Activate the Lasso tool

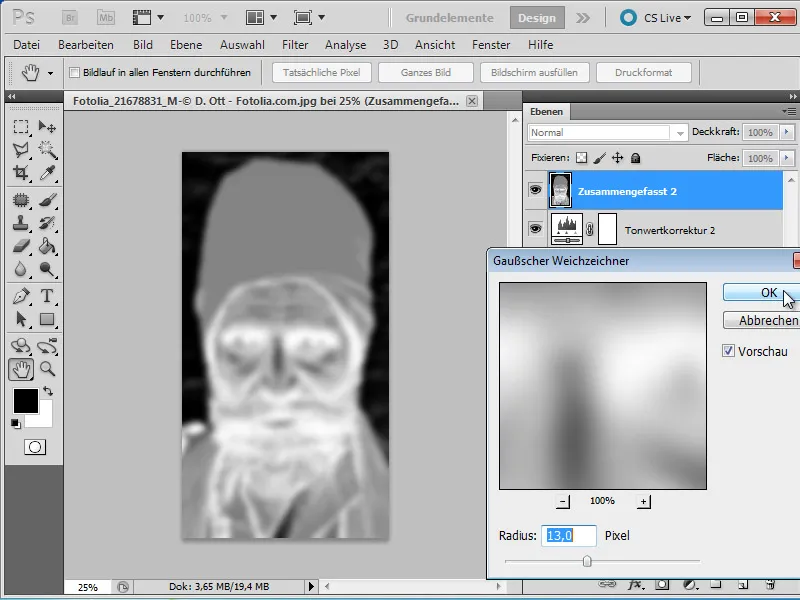21,149
